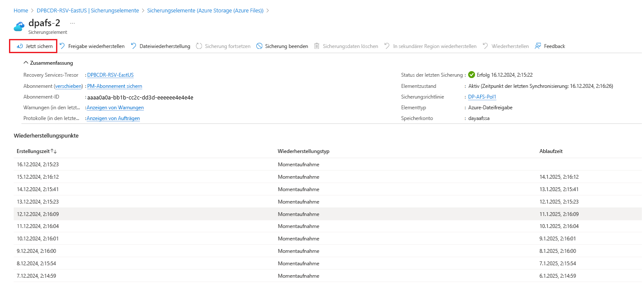
Task: Select recovery point 8.12.2024, 2:15:54
Action: click(328, 264)
